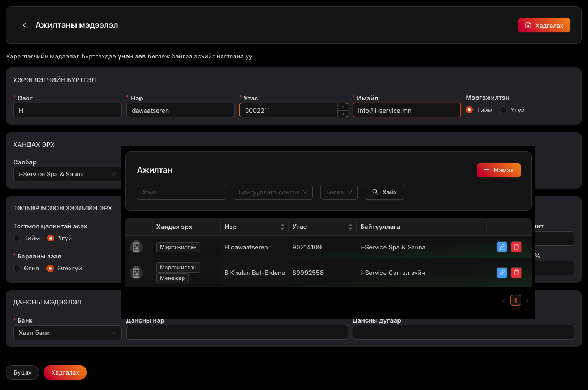Click avatar thumbnail of H dawaatseren

[x=136, y=247]
